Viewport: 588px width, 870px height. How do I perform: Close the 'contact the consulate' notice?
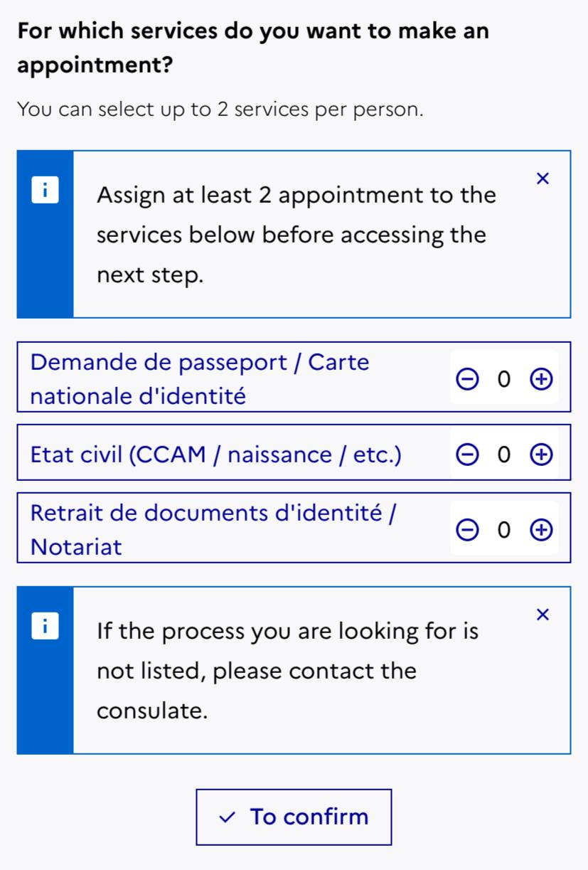(542, 615)
